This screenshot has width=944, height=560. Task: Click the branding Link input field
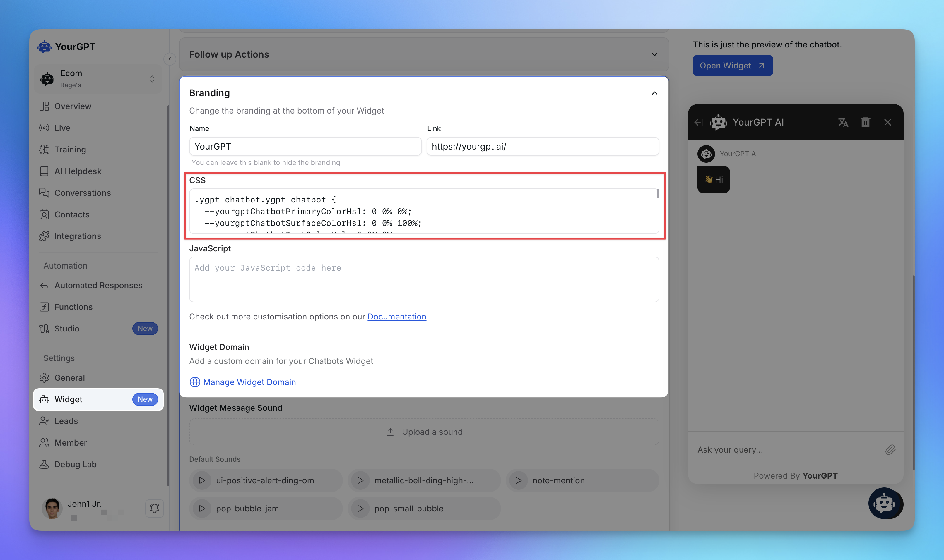click(x=543, y=146)
